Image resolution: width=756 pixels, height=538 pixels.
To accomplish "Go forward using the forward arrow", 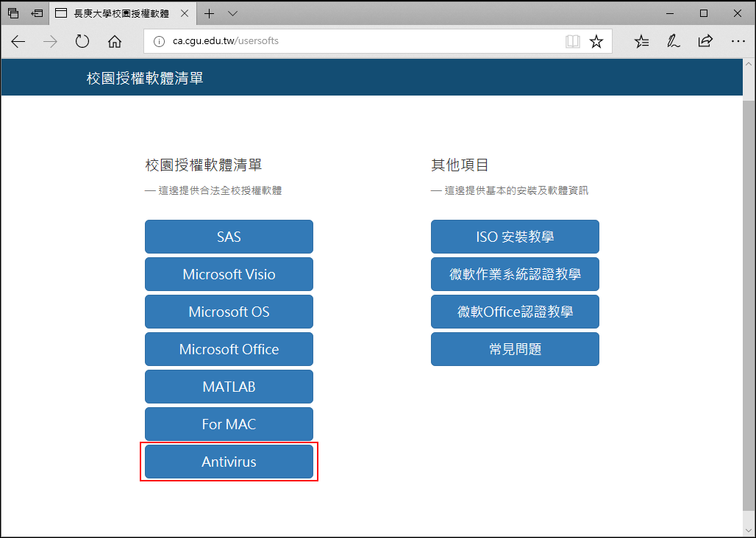I will tap(50, 41).
